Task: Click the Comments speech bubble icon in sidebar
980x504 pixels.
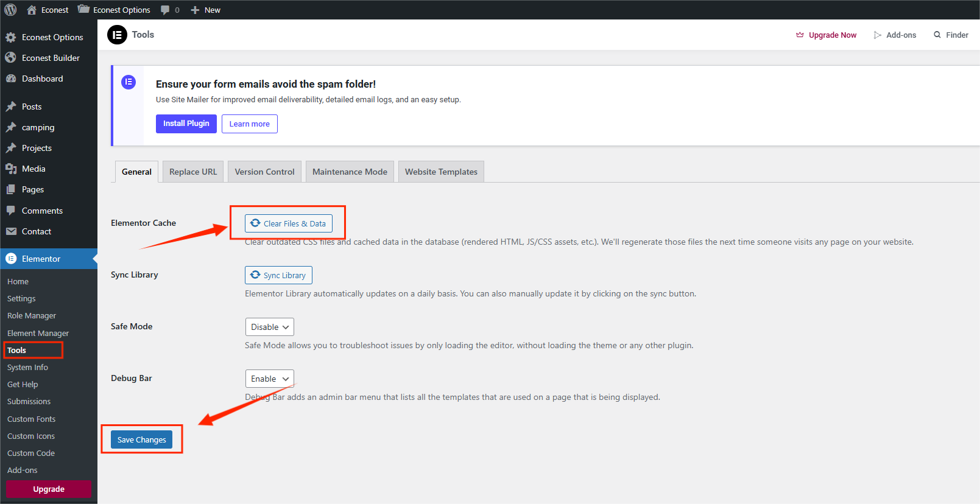Action: [11, 211]
